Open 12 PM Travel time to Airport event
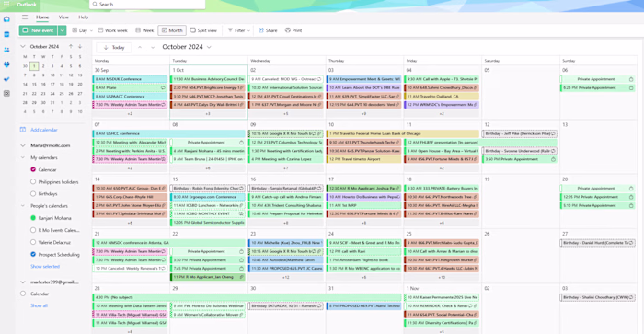 tap(363, 159)
